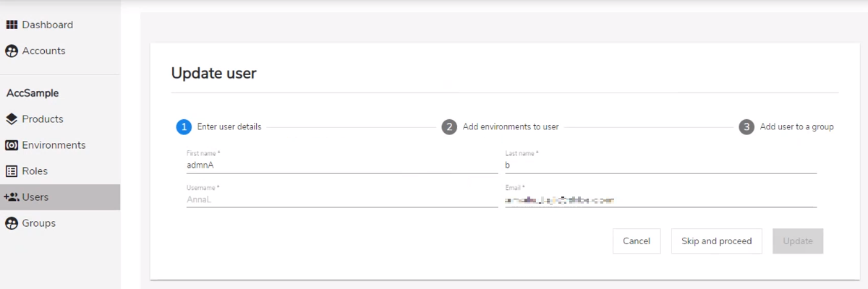Click the Users people icon
The image size is (868, 289).
pyautogui.click(x=11, y=197)
